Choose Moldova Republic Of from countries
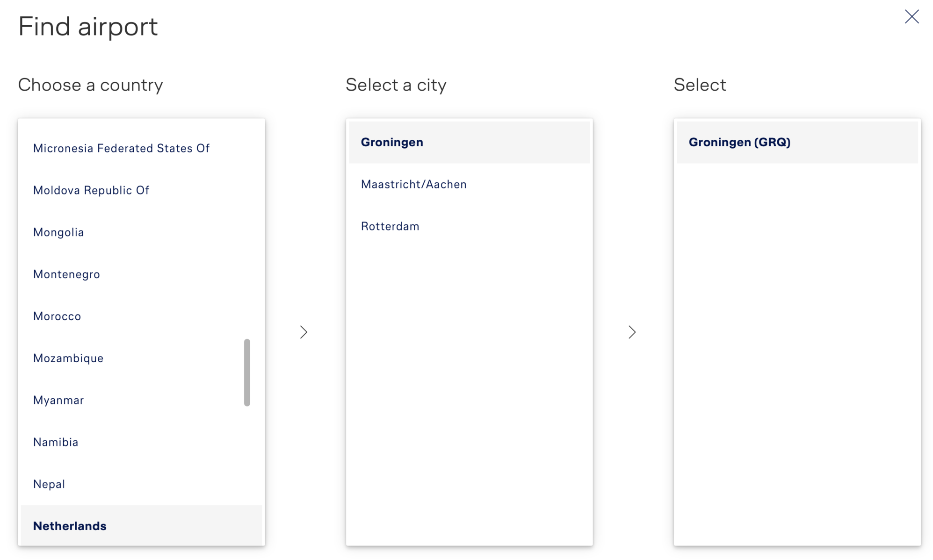 click(x=141, y=190)
